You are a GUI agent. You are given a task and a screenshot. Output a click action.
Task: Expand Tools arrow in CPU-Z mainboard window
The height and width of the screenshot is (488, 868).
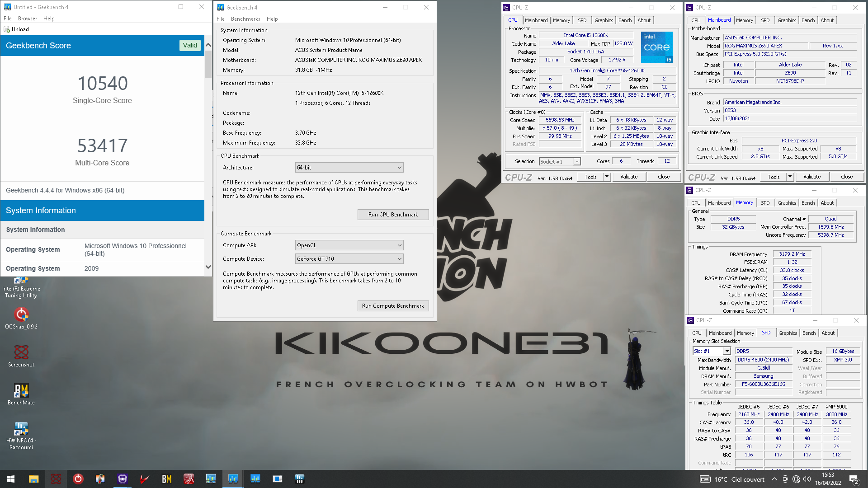790,177
